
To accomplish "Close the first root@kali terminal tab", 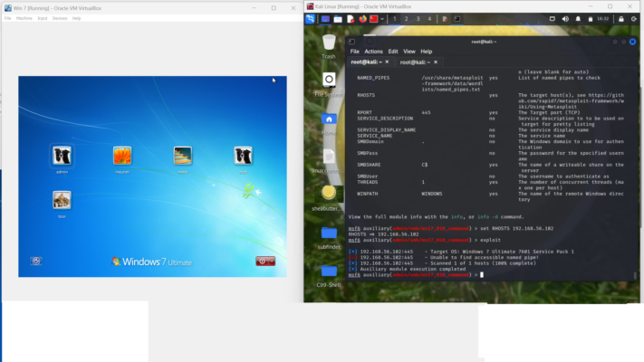I will coord(387,62).
